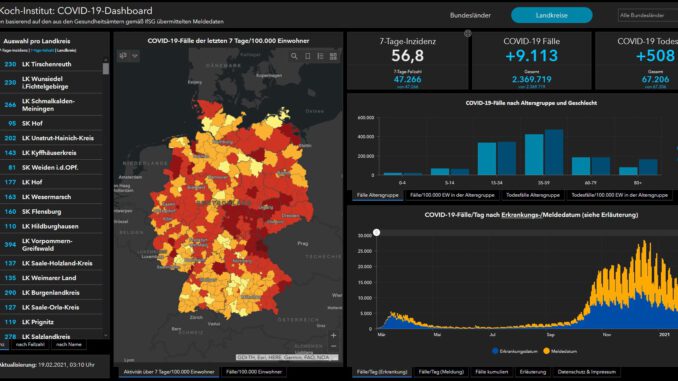Open the map bookmarks icon
Viewport: 678px width, 381px height.
307,56
